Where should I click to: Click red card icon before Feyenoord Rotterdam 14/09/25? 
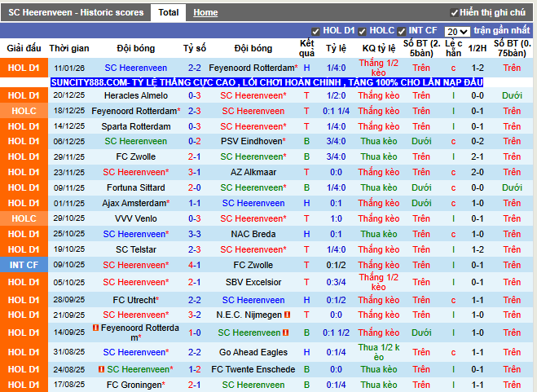click(x=96, y=328)
